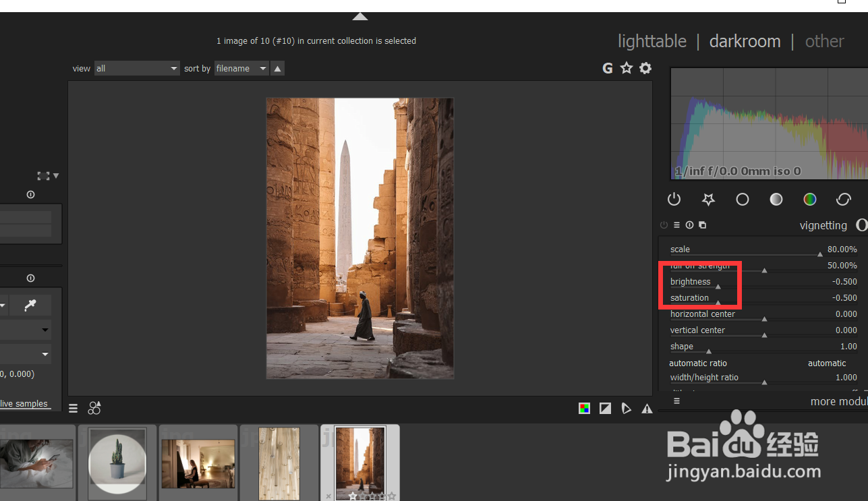The height and width of the screenshot is (501, 868).
Task: Switch to the other view
Action: [x=824, y=41]
